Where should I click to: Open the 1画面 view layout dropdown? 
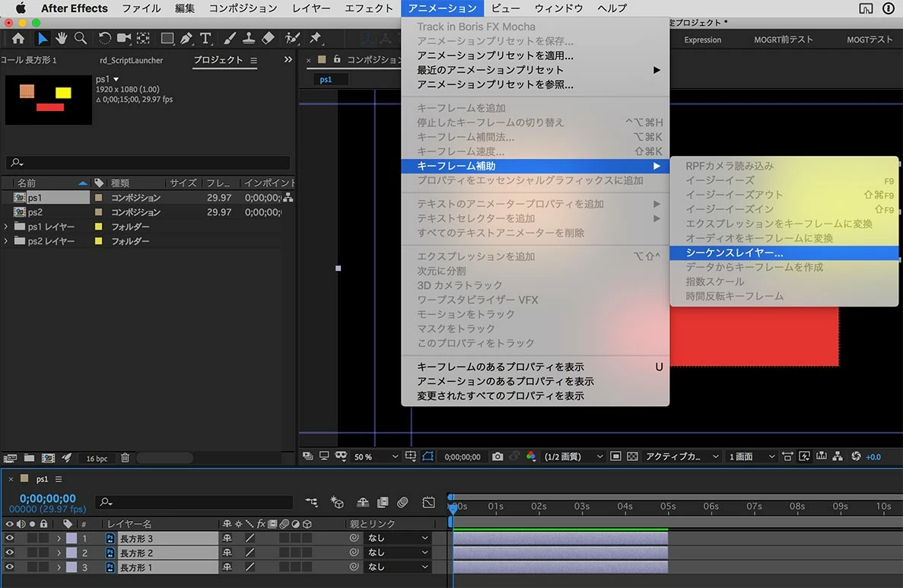752,456
